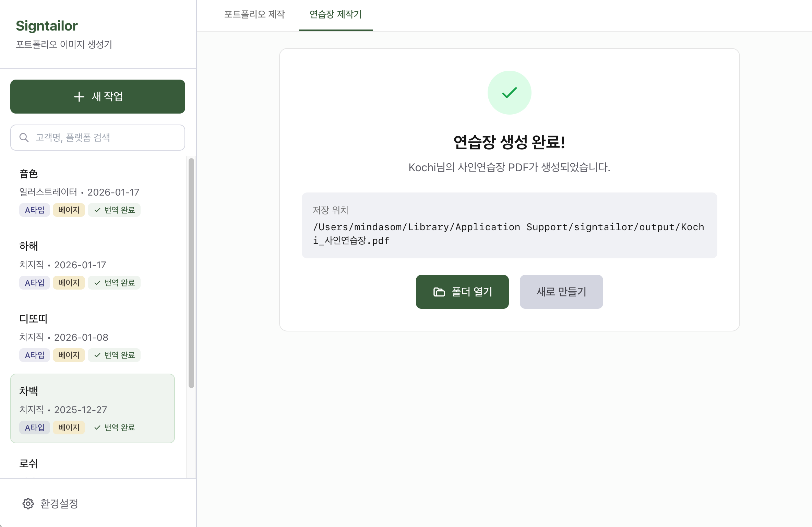
Task: Toggle the A타입 badge on 디또띠
Action: 34,355
